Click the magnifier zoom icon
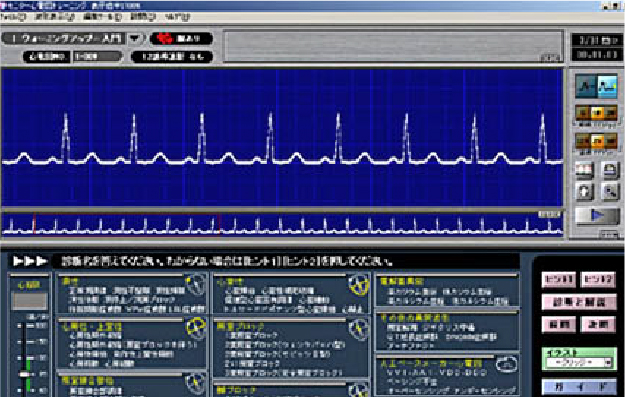Image resolution: width=625 pixels, height=397 pixels. [x=610, y=192]
